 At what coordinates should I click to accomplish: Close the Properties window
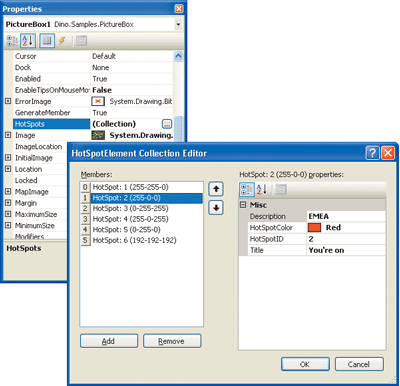click(x=179, y=9)
